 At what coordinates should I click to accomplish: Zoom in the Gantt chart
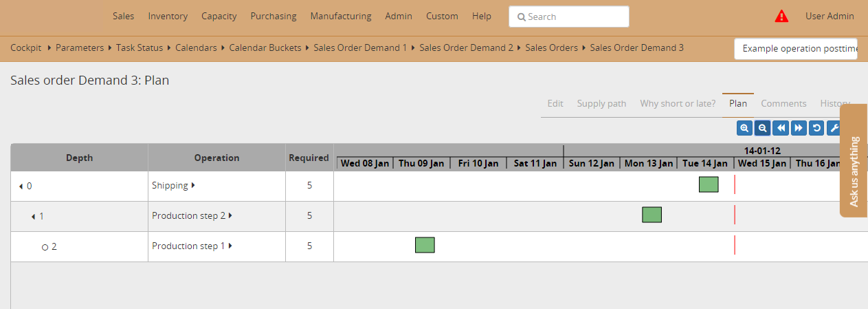pos(744,128)
